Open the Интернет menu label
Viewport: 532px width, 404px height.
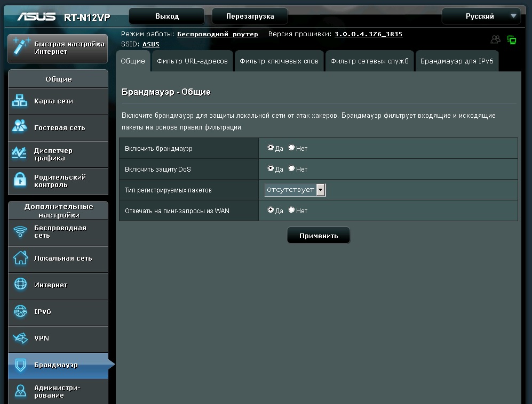coord(51,285)
